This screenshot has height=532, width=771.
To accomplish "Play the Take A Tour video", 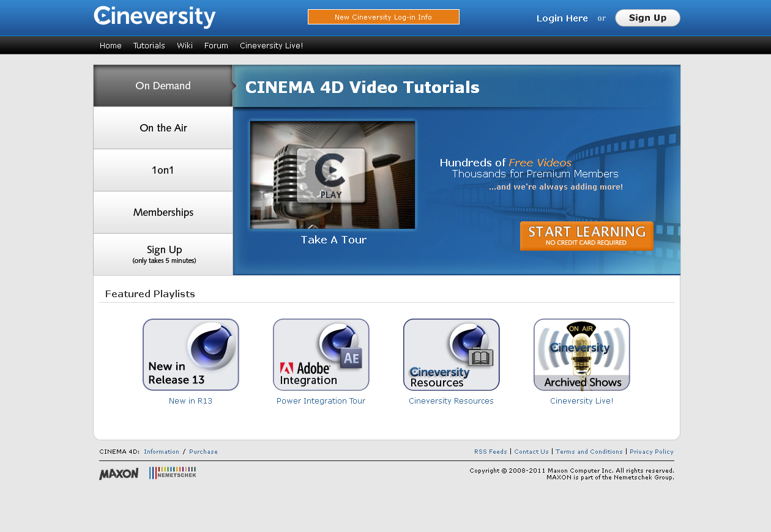I will 333,175.
